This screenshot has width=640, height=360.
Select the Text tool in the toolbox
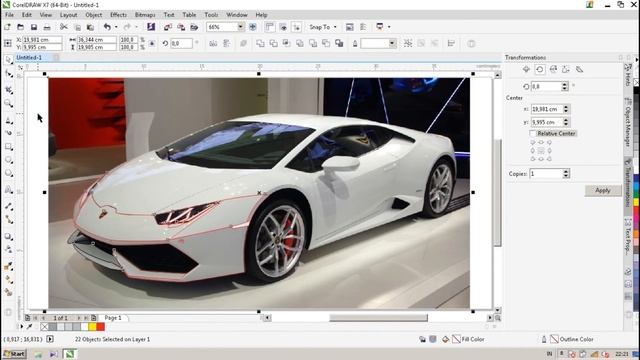[x=9, y=190]
